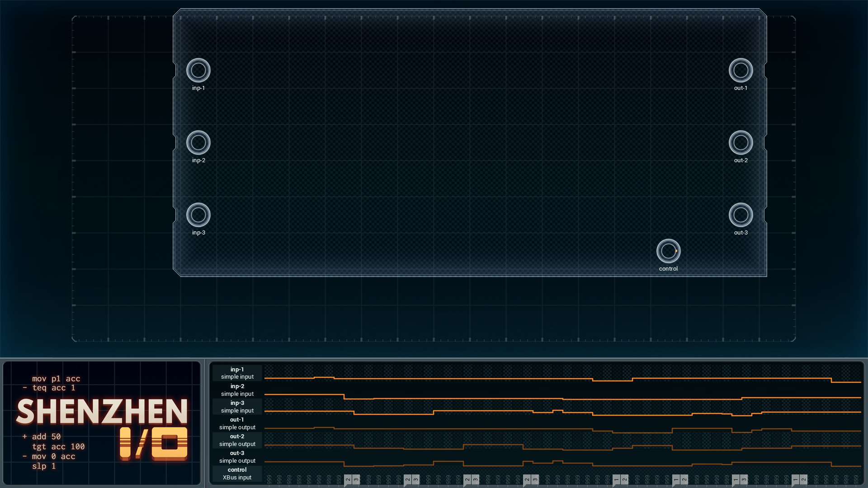Screen dimensions: 868x488
Task: Click the inp-3 input pin
Action: point(198,215)
